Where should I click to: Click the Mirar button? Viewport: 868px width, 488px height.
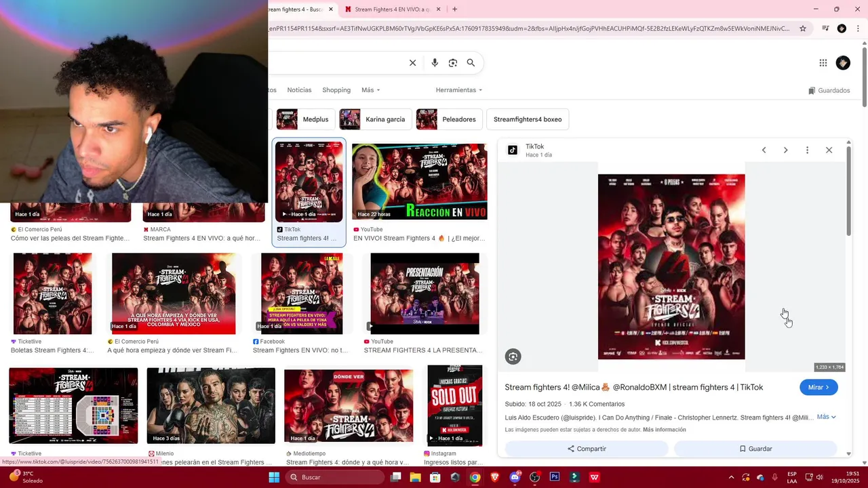pyautogui.click(x=818, y=388)
